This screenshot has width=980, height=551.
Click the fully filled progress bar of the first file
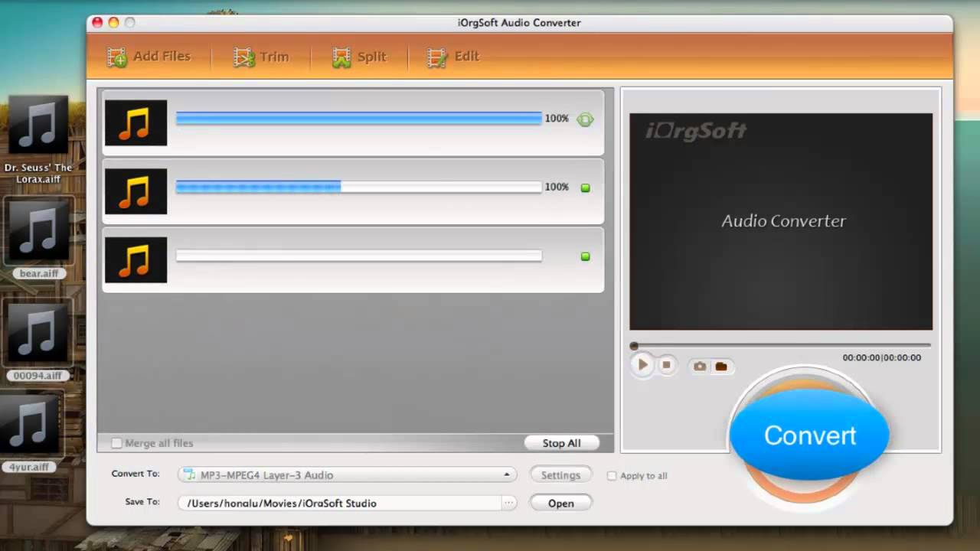[x=358, y=119]
